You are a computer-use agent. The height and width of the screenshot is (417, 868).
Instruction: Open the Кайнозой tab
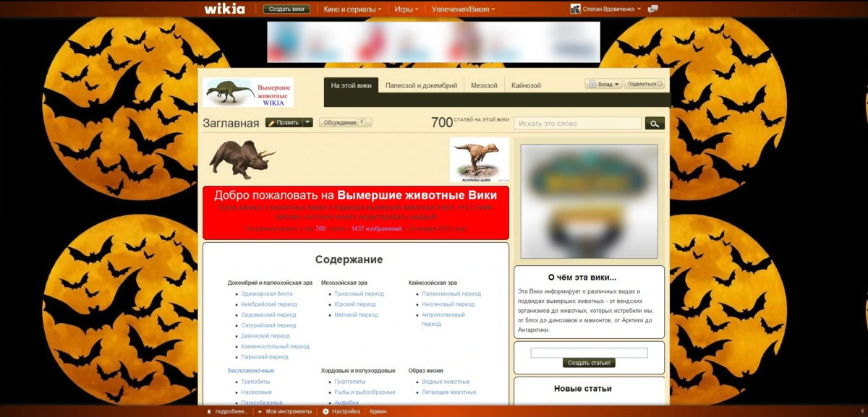[526, 84]
